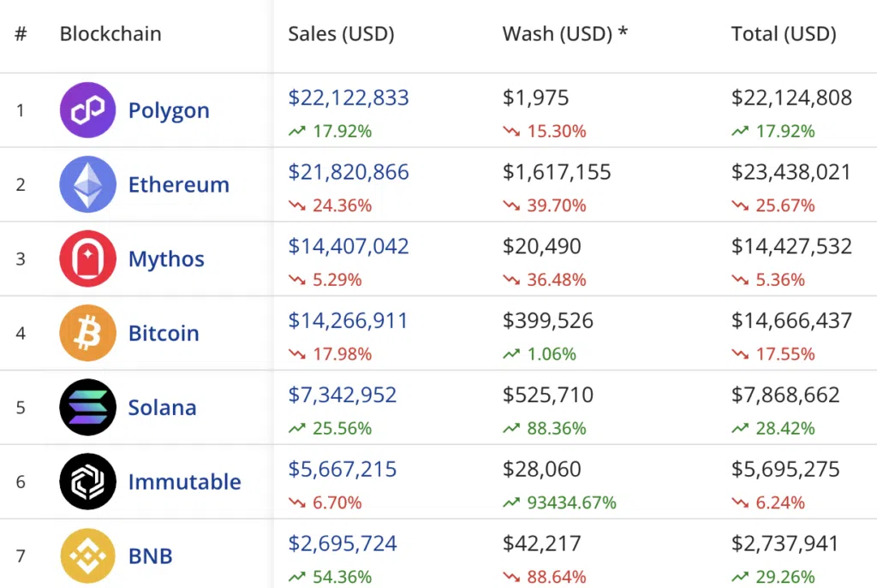Click the orange Bitcoin logo icon
This screenshot has height=588, width=877.
pyautogui.click(x=87, y=333)
